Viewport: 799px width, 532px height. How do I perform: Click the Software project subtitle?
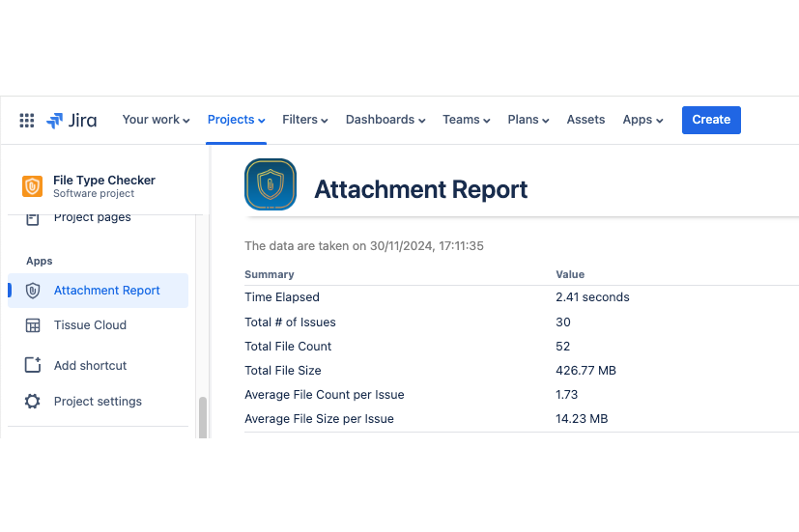94,194
